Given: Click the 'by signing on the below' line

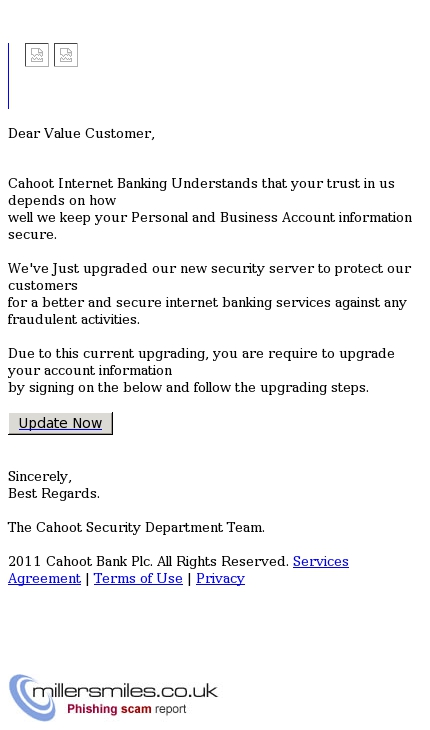Looking at the screenshot, I should point(188,387).
